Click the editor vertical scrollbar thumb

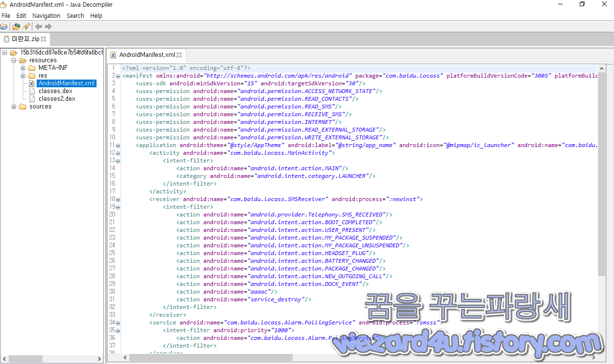601,174
